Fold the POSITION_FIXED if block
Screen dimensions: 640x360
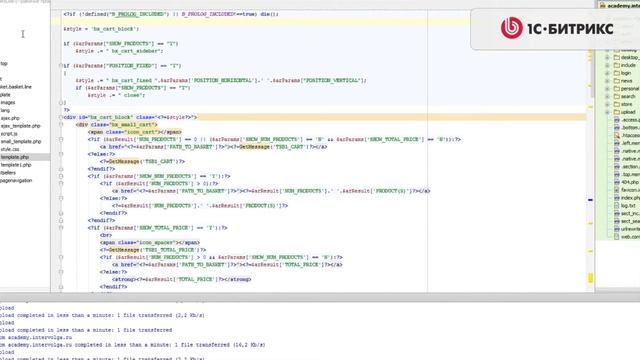(x=60, y=66)
